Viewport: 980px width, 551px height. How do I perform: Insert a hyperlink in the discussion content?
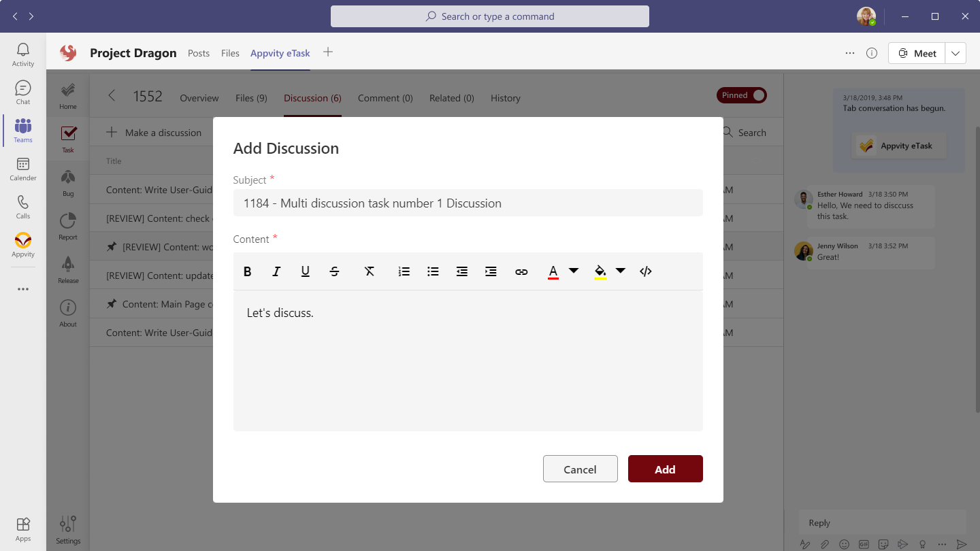(x=521, y=271)
